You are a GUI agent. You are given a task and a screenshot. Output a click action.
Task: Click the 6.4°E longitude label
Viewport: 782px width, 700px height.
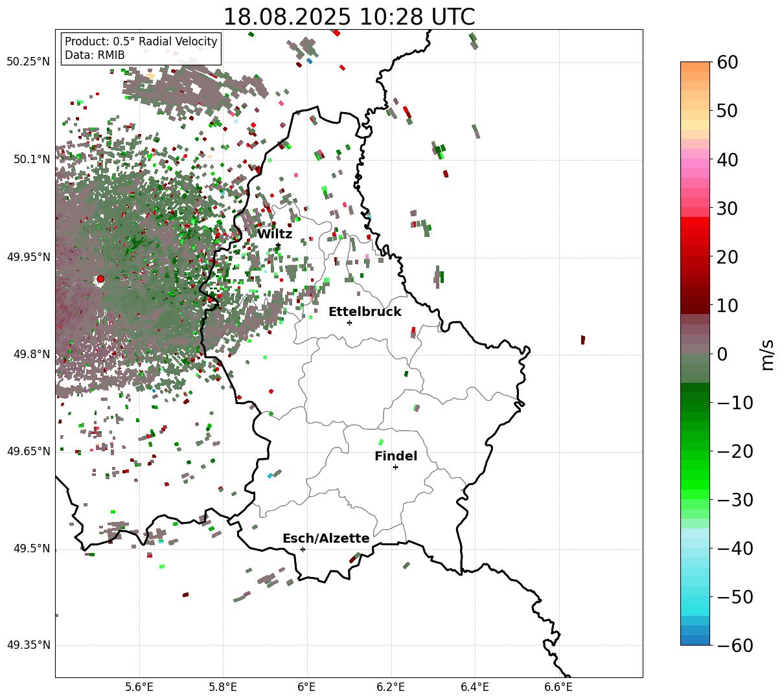click(x=475, y=687)
